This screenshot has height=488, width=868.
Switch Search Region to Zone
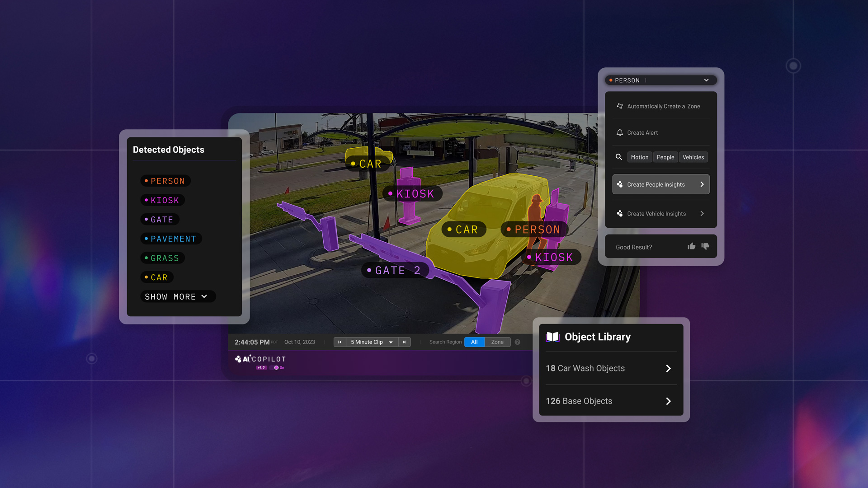coord(497,342)
